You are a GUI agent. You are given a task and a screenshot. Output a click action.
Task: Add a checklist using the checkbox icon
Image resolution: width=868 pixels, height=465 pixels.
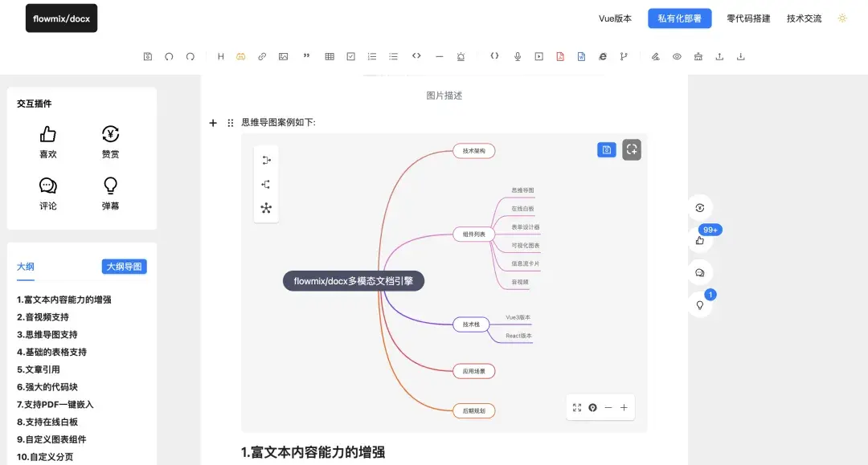coord(351,56)
